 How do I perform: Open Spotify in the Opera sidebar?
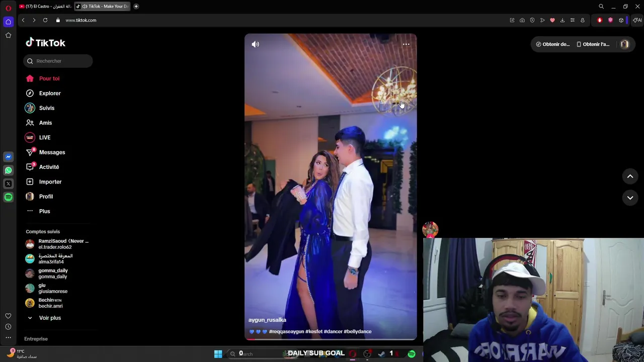8,198
